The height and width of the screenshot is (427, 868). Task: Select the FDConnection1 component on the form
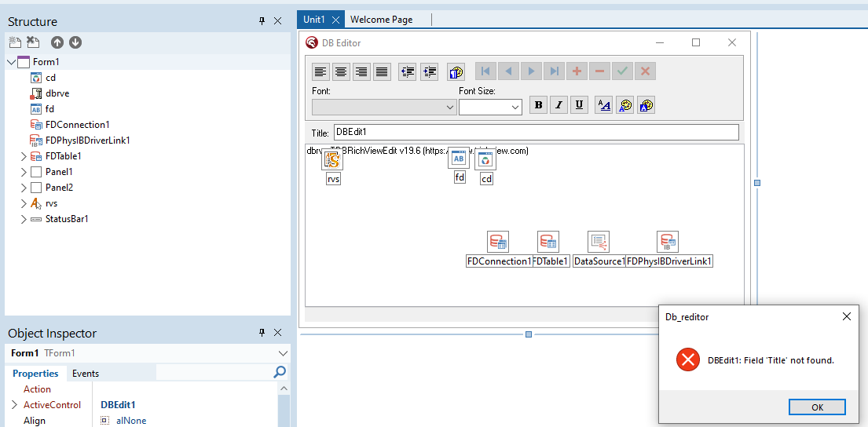coord(498,243)
